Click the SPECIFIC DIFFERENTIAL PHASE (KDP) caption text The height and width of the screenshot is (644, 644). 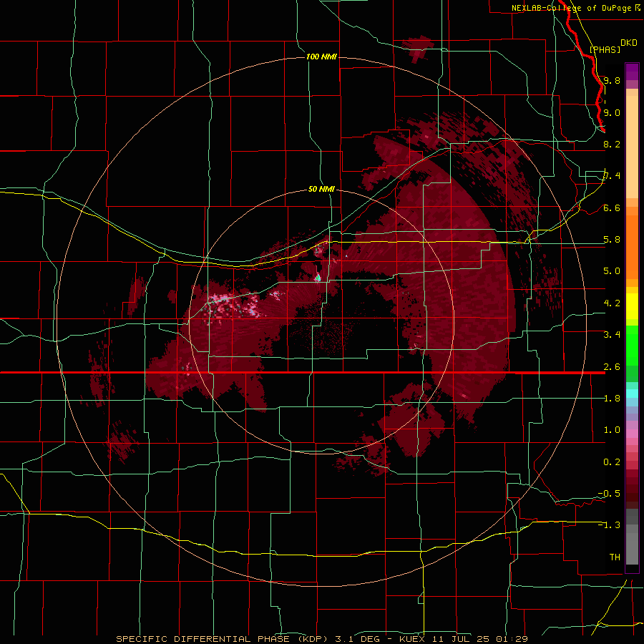click(x=223, y=639)
